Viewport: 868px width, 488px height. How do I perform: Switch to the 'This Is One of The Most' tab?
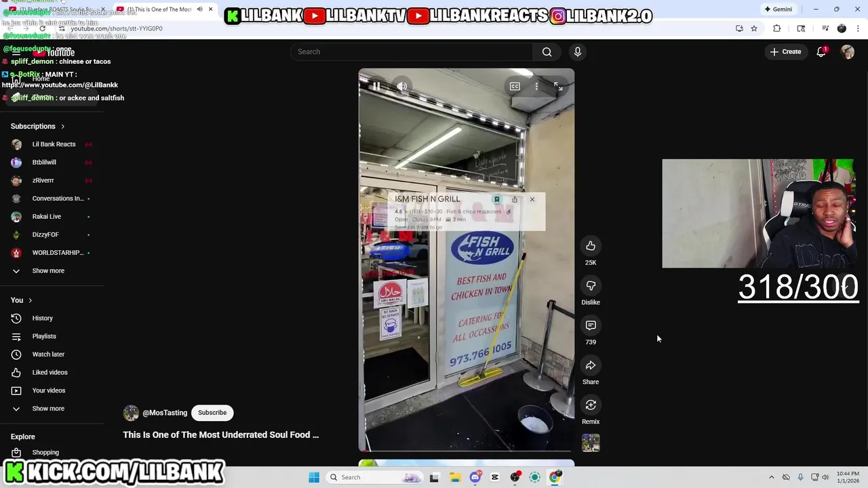(164, 9)
